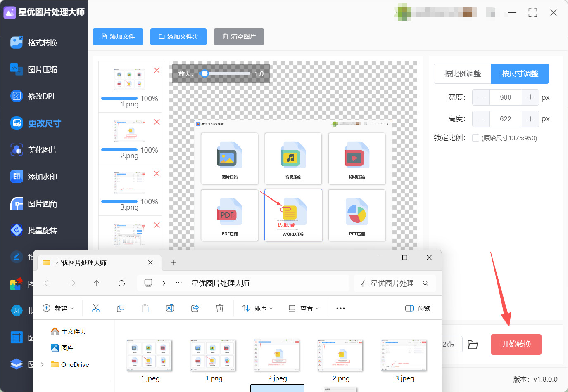
Task: Click the 清空图片 button
Action: click(x=239, y=37)
